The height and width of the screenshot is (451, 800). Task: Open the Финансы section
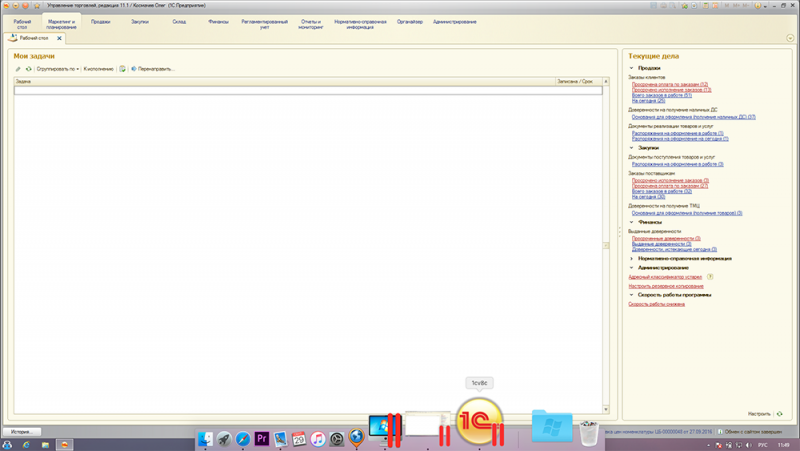[218, 22]
